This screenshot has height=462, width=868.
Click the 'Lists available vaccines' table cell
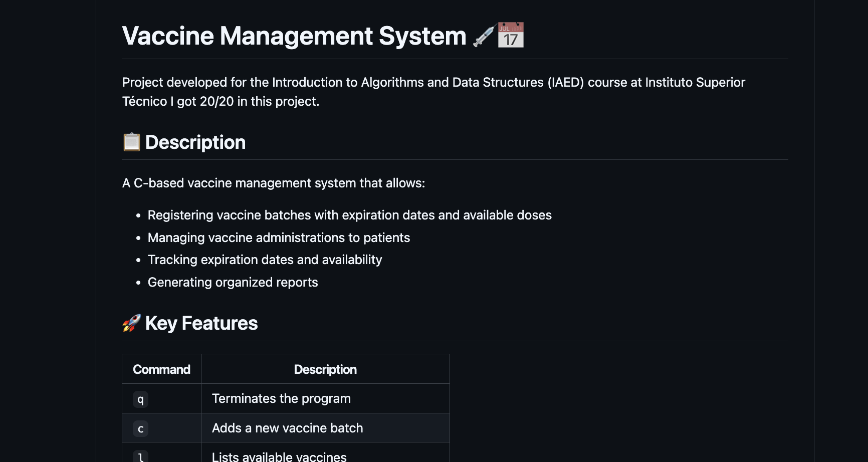279,456
